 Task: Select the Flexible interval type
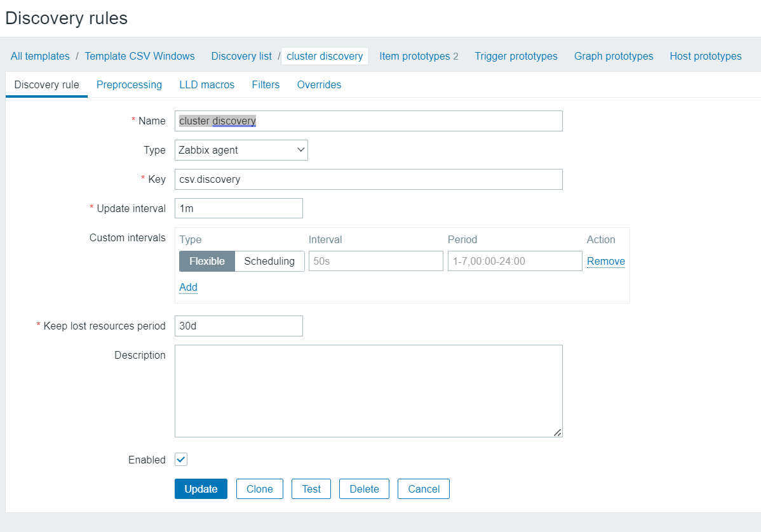click(207, 261)
